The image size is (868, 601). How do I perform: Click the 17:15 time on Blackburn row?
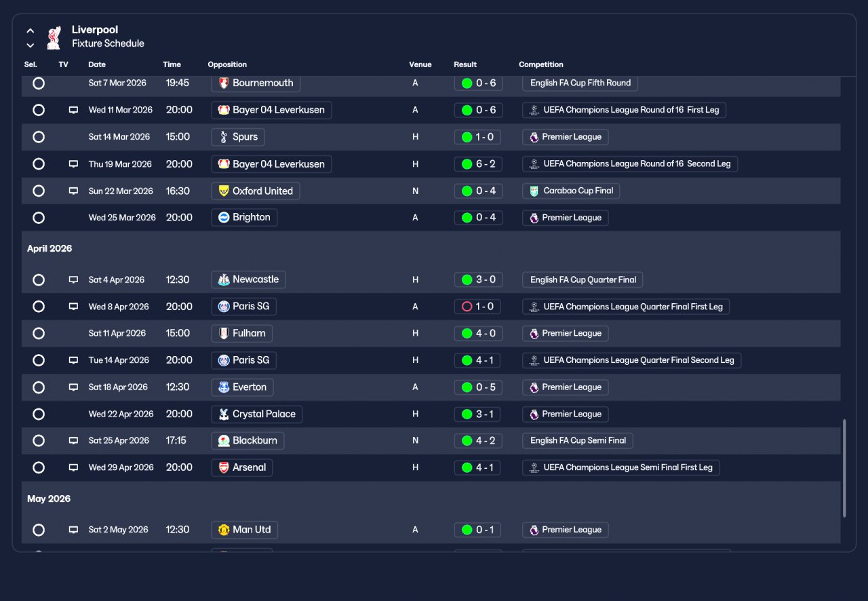click(x=176, y=441)
